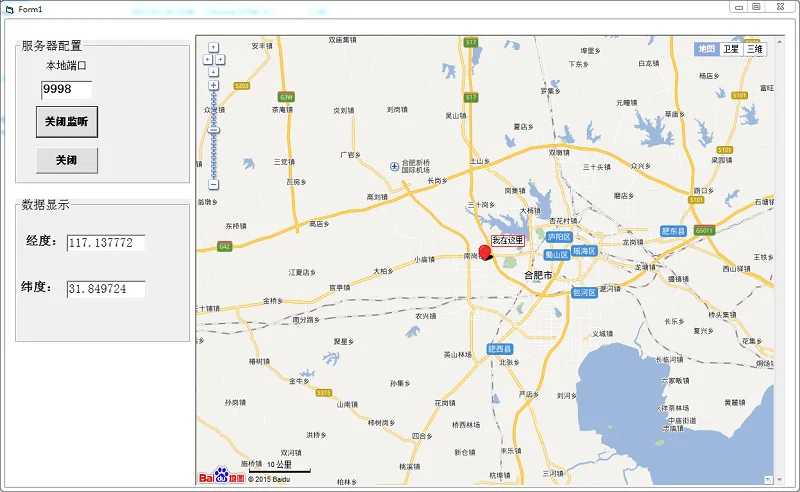The image size is (800, 492).
Task: Click the 本地端口 label
Action: click(66, 65)
